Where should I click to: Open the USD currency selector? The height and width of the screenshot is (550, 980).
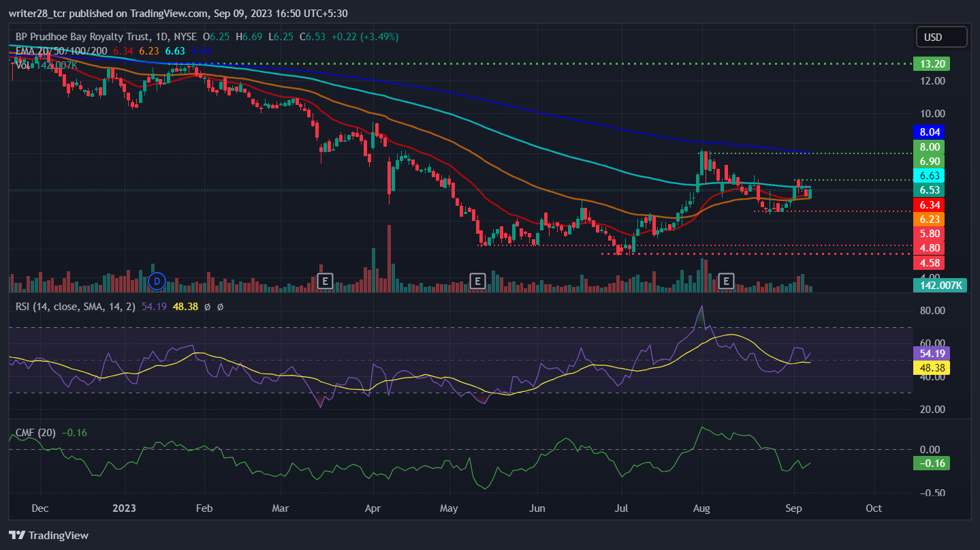point(941,37)
